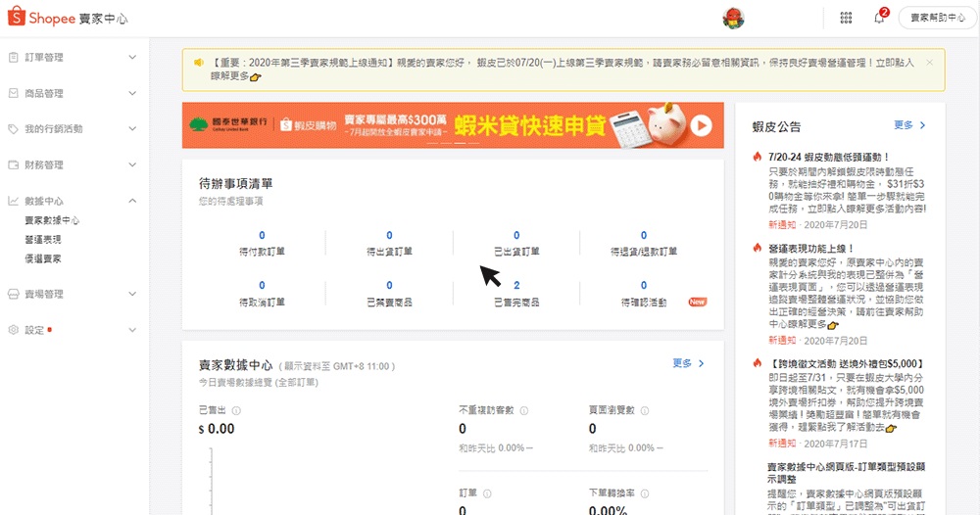
Task: Open 待退貨/退款訂單 count
Action: pyautogui.click(x=644, y=235)
